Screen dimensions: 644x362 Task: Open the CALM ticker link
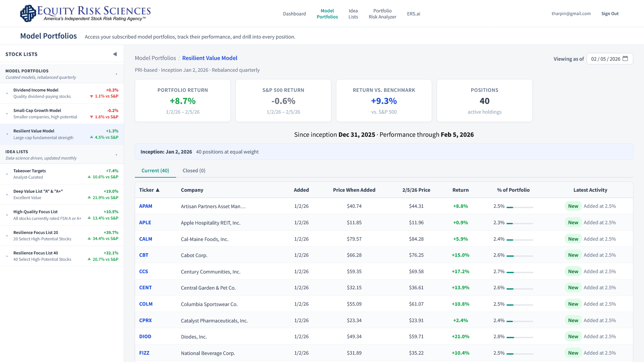point(146,239)
